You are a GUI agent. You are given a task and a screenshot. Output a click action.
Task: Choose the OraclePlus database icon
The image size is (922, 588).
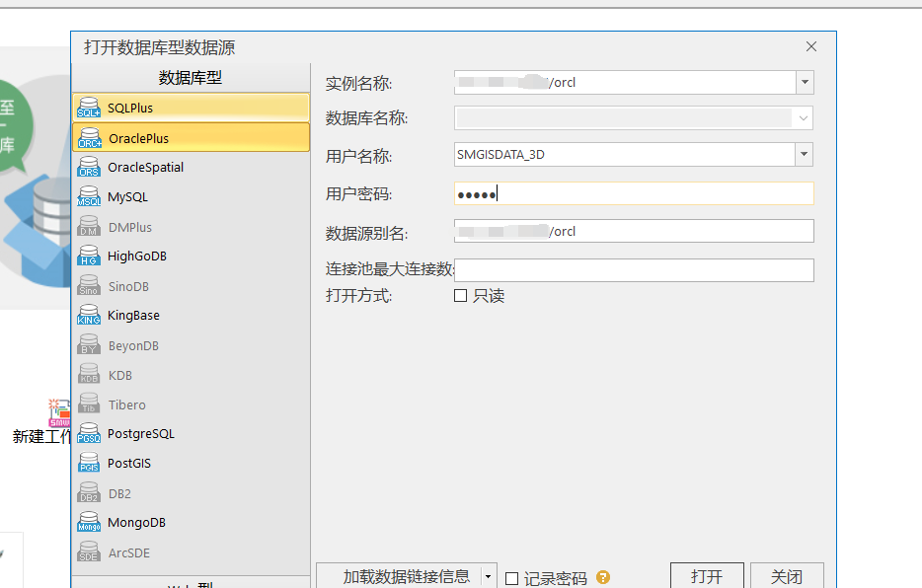pyautogui.click(x=90, y=138)
